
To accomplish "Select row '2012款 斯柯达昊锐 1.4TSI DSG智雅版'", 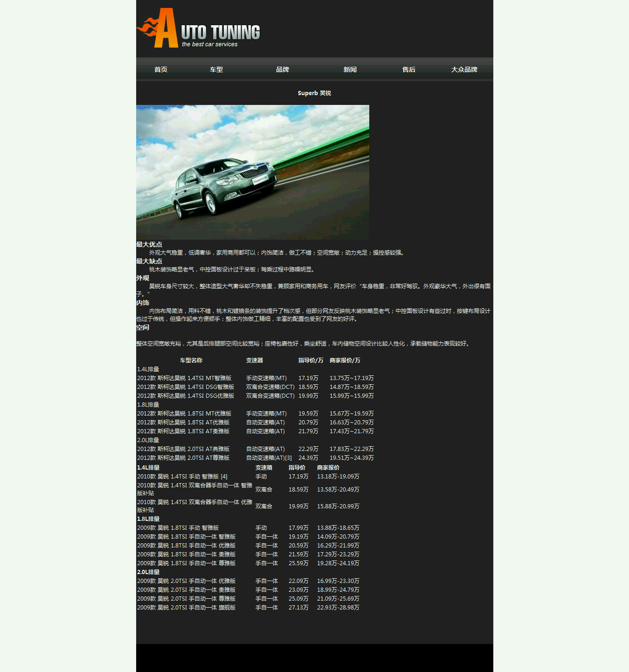I will click(256, 387).
